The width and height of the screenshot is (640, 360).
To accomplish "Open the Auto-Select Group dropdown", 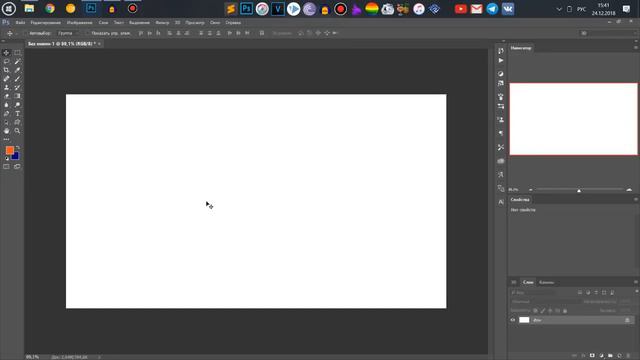I will [x=67, y=33].
